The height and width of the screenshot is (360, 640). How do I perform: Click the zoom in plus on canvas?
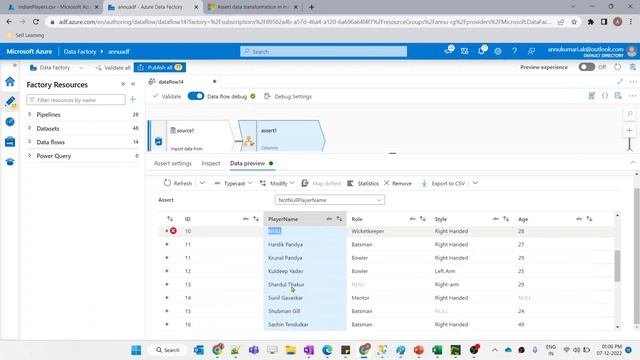pyautogui.click(x=629, y=131)
